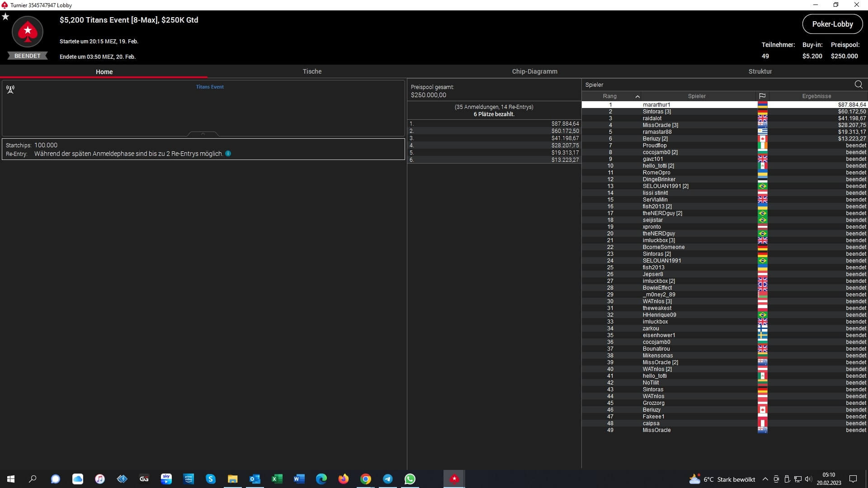This screenshot has width=868, height=488.
Task: Click the Ergebnisse column header
Action: coord(816,96)
